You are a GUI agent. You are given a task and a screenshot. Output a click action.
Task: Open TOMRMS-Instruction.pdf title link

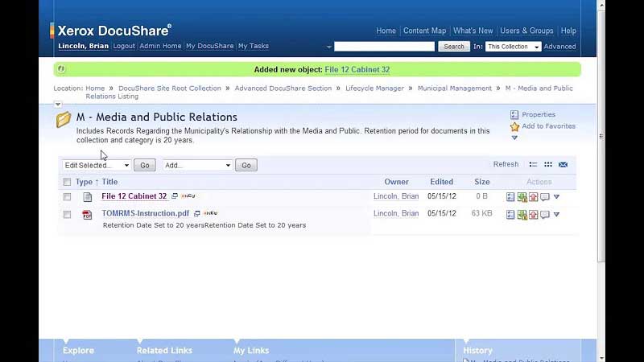pyautogui.click(x=146, y=213)
